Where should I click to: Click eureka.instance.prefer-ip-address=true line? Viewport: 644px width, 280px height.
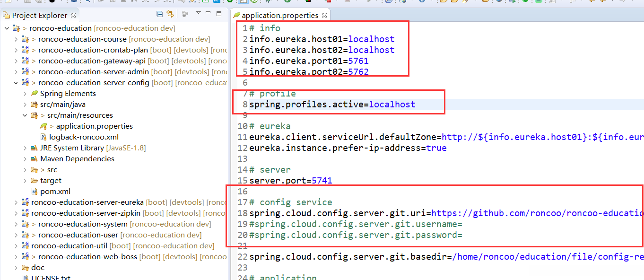348,148
